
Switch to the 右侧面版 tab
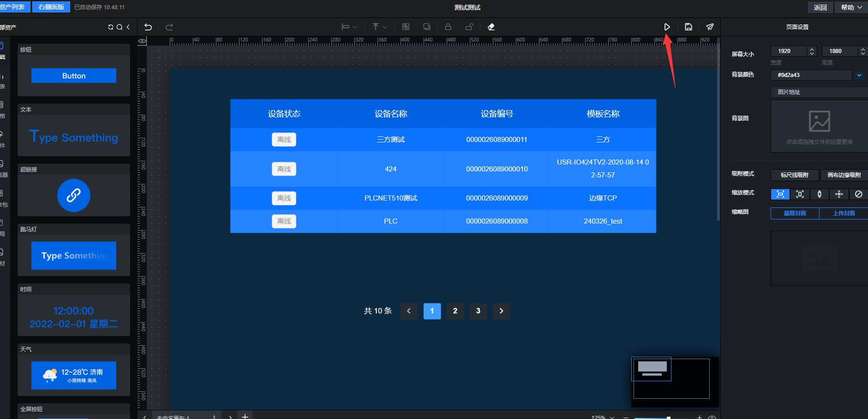point(51,7)
